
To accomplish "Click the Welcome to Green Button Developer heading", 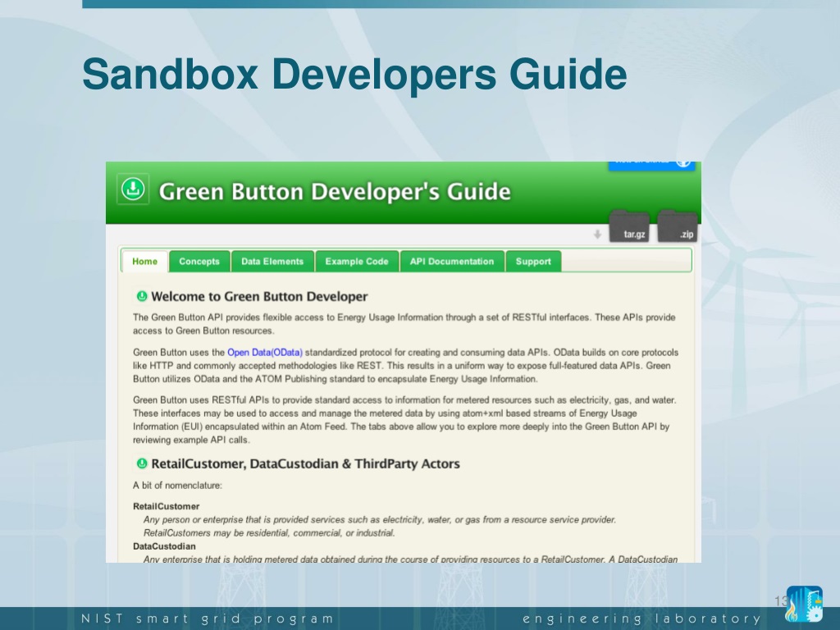I will 259,296.
